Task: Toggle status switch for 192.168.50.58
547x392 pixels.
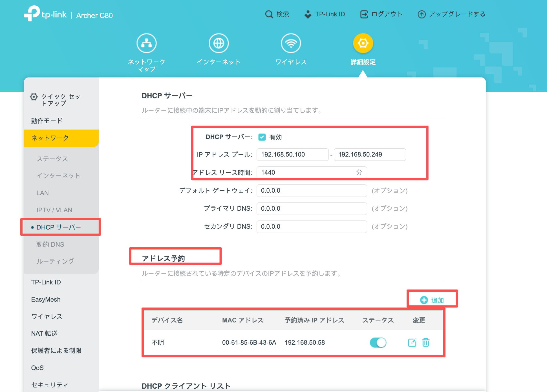Action: 378,342
